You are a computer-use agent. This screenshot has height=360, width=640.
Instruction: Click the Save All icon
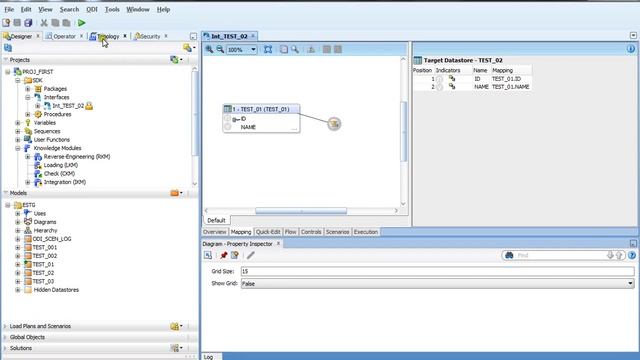[x=28, y=23]
